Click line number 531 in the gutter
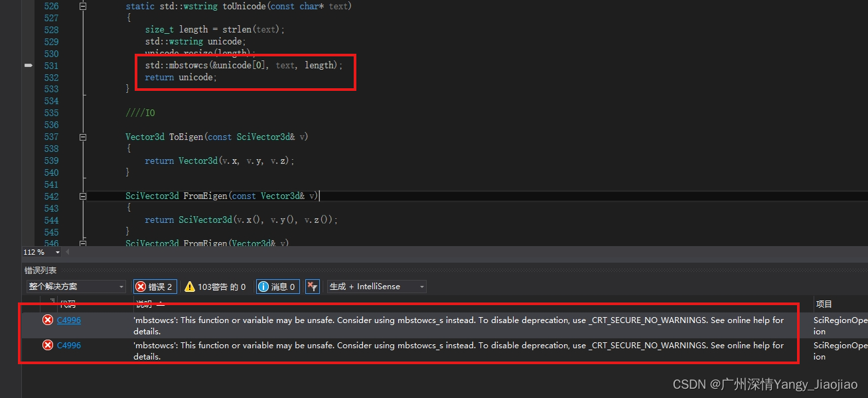This screenshot has height=398, width=868. pos(51,66)
